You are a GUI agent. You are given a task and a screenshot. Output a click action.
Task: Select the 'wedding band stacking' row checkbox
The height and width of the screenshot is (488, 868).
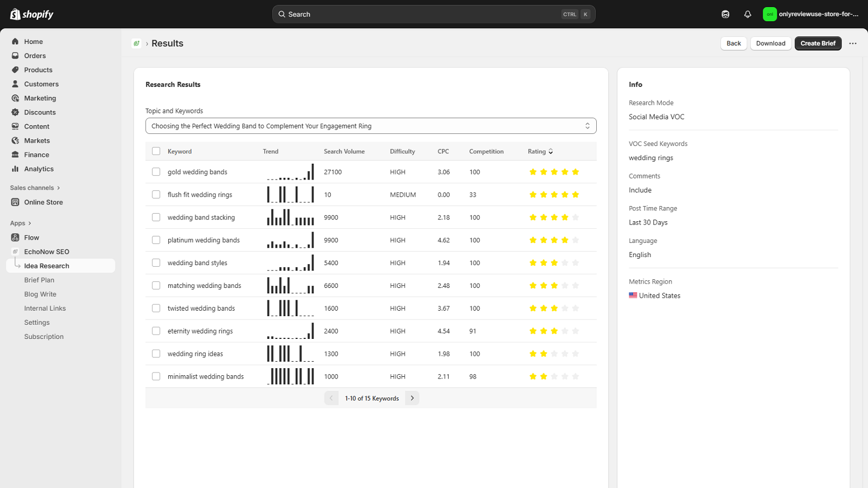coord(156,217)
